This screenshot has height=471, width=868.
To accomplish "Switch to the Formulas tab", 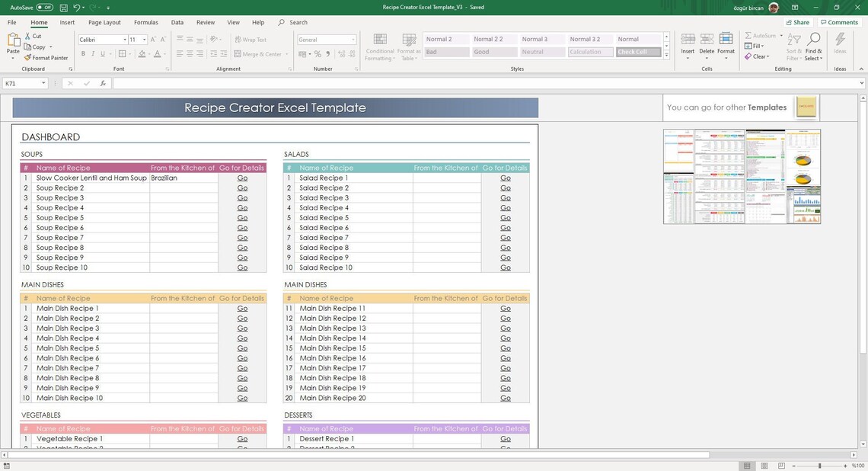I will click(146, 23).
